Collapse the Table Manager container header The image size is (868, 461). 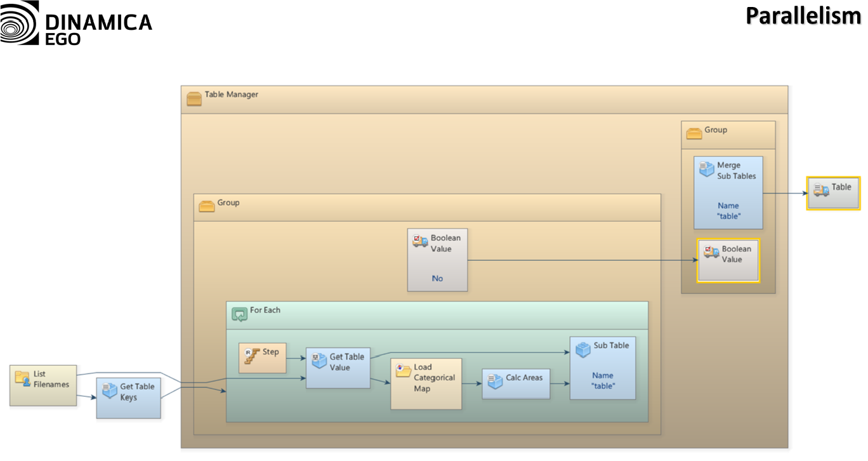click(483, 100)
